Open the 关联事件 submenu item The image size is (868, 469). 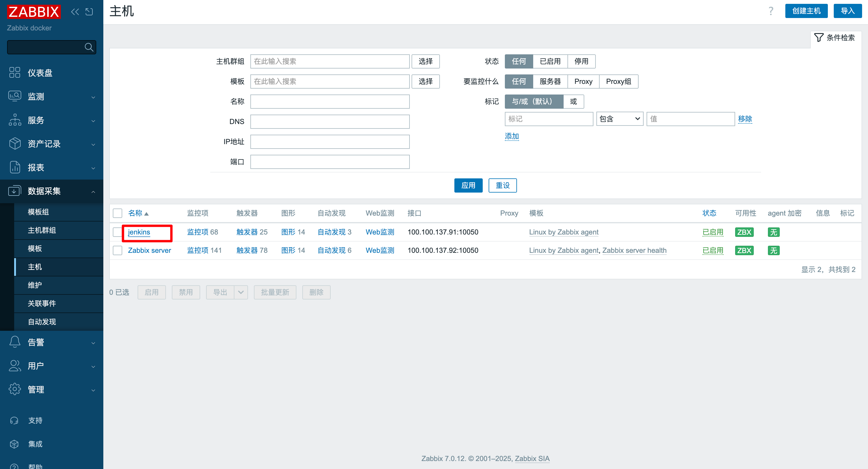click(59, 303)
